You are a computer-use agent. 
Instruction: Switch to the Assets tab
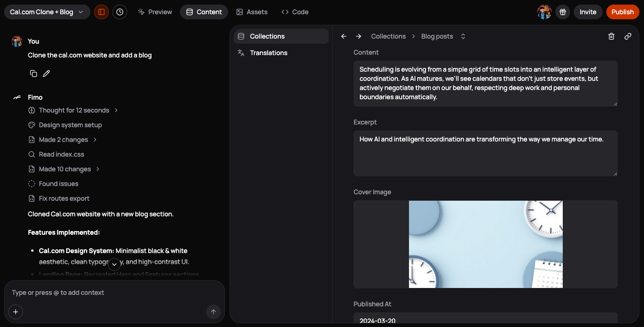point(252,12)
